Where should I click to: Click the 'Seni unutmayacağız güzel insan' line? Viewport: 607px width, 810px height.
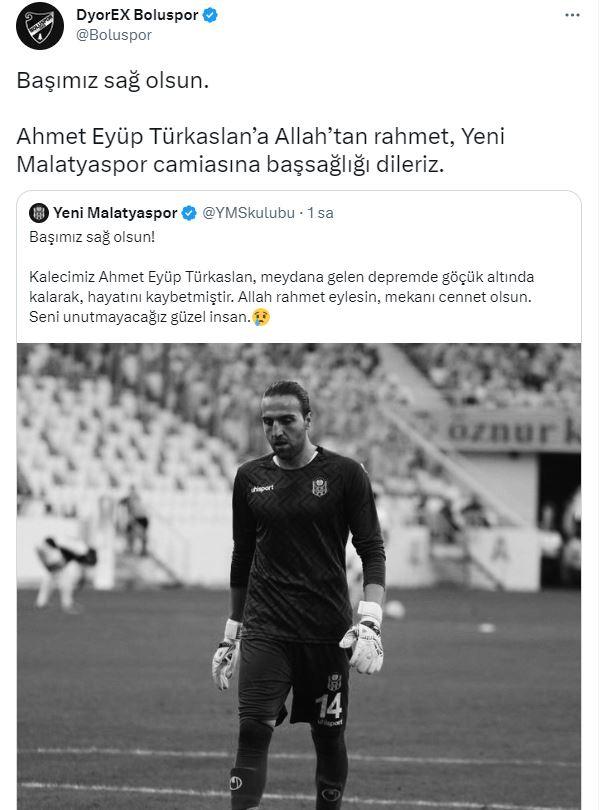[140, 317]
